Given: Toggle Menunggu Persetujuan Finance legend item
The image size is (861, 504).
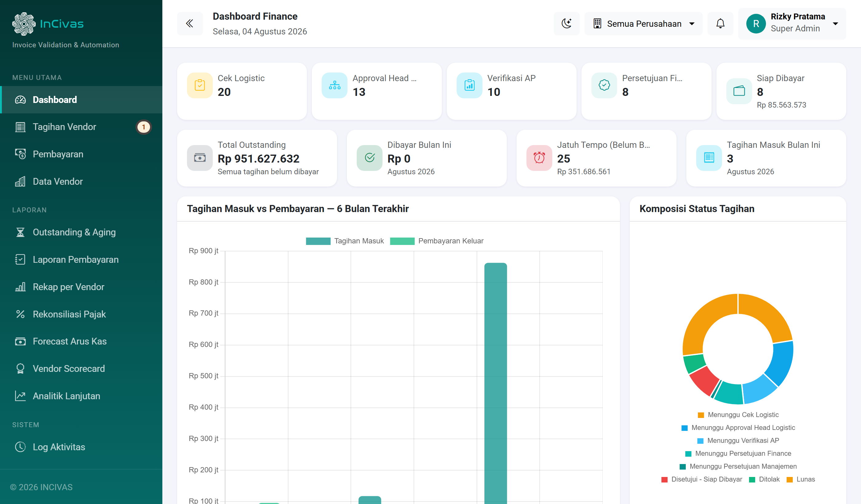Looking at the screenshot, I should point(738,454).
